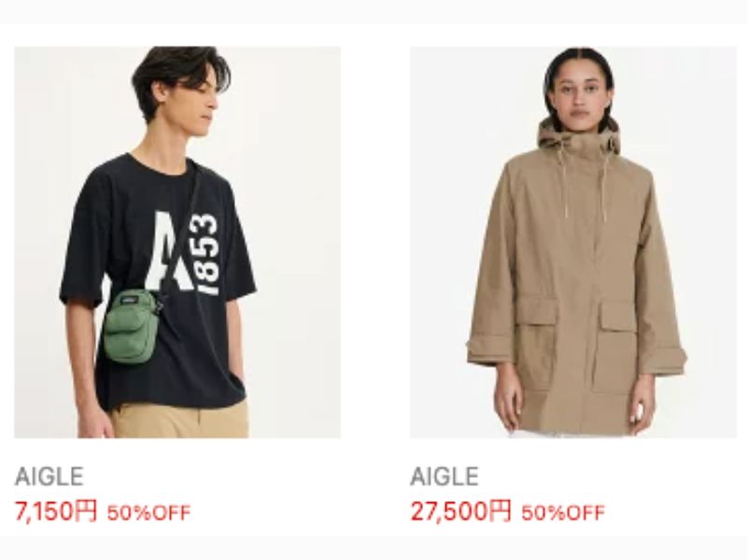Select the 7,150円 price

tap(56, 511)
